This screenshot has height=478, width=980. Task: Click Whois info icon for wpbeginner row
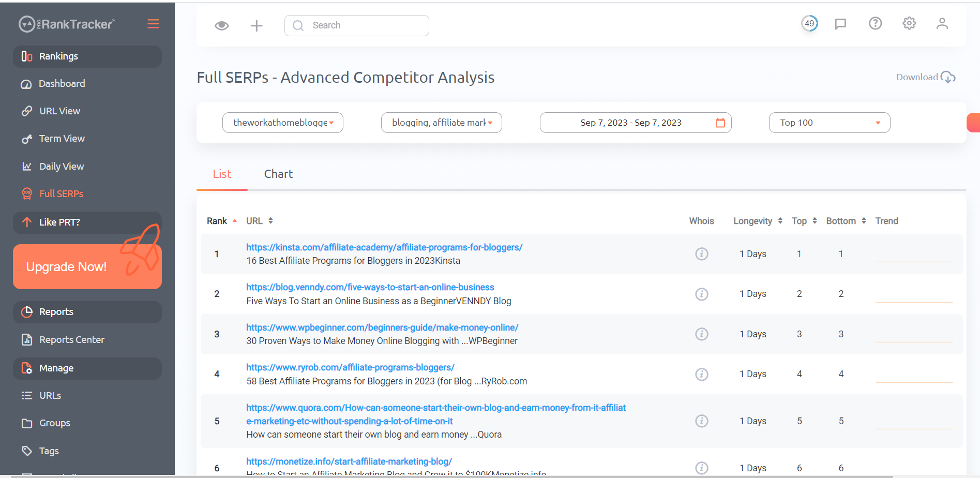tap(701, 334)
